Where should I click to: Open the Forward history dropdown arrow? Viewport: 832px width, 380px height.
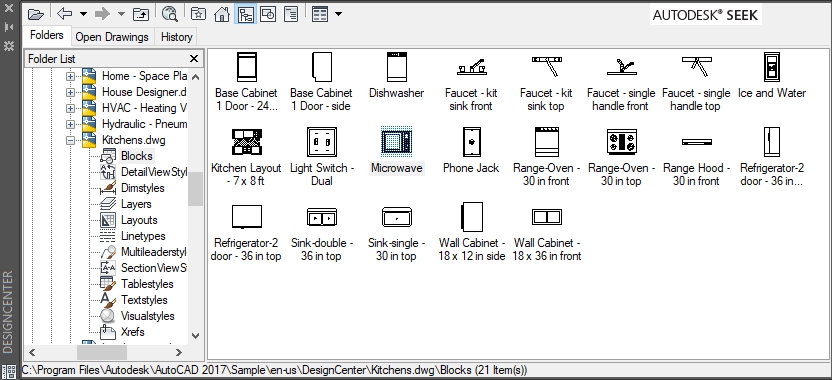point(122,14)
